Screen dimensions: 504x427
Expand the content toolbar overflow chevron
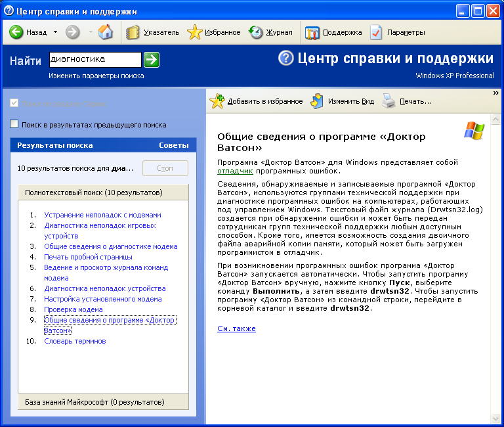[495, 93]
